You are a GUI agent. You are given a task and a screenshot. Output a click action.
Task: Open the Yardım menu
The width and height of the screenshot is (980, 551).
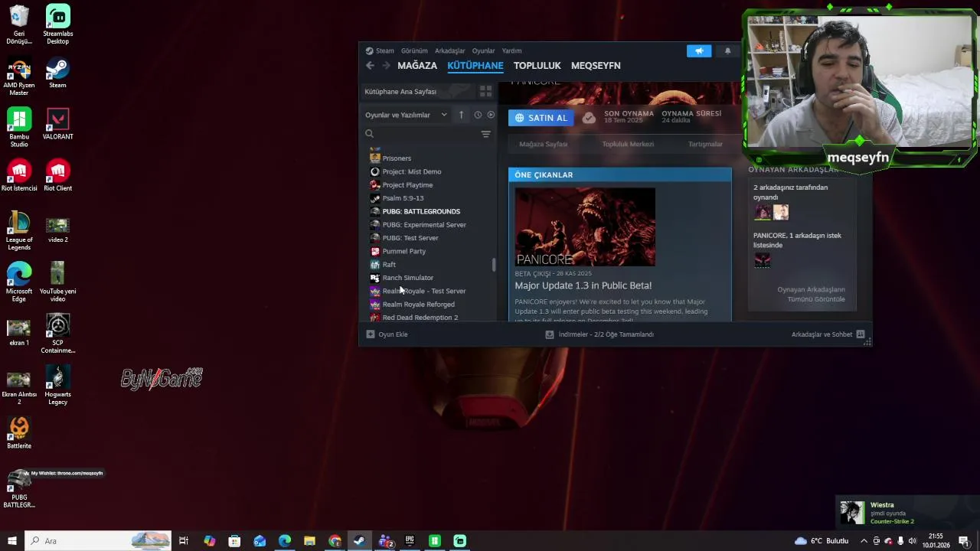511,51
